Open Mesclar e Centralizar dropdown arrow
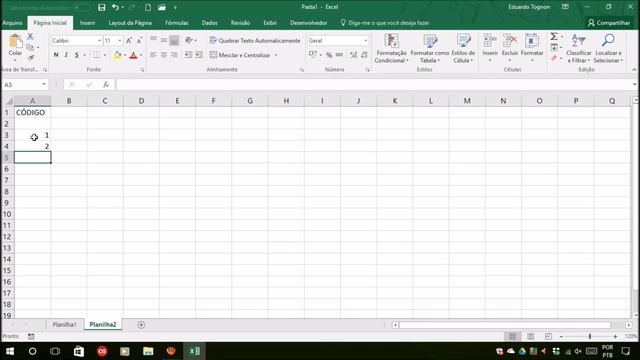640x360 pixels. pos(276,55)
